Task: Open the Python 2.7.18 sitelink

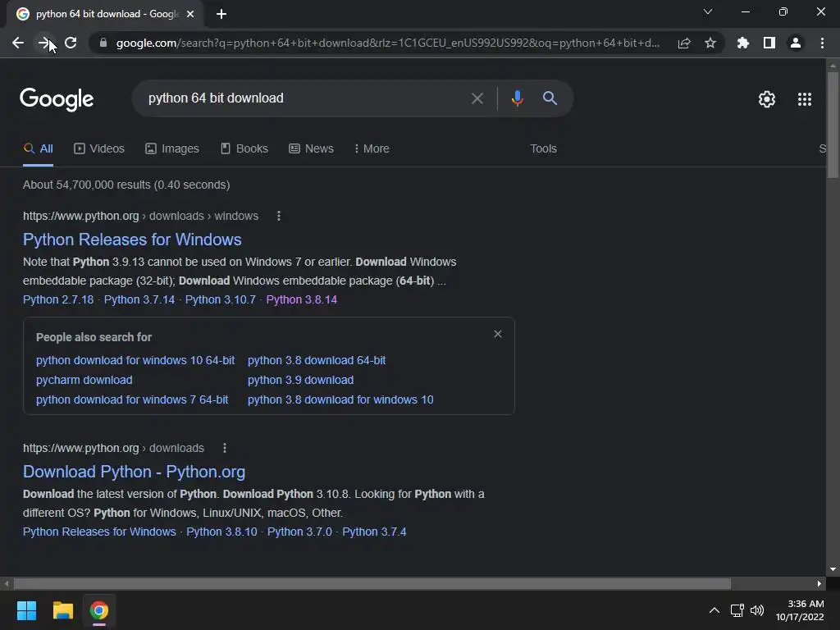Action: coord(58,299)
